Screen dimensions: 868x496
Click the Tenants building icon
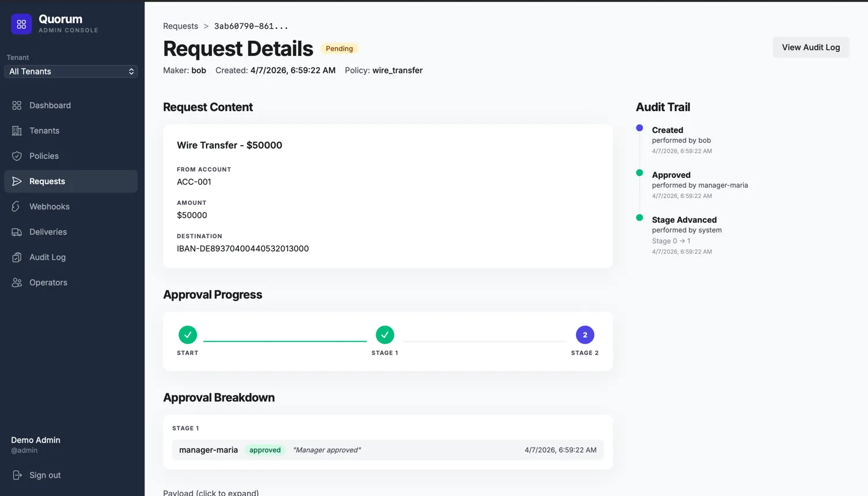[x=17, y=131]
